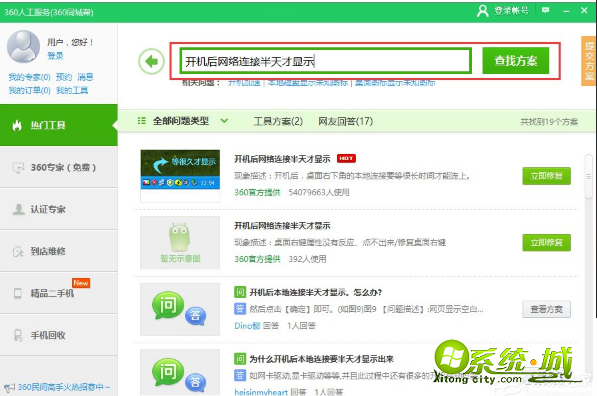Screen dimensions: 597x396
Task: Click the 登录 link under greeting
Action: coord(55,56)
